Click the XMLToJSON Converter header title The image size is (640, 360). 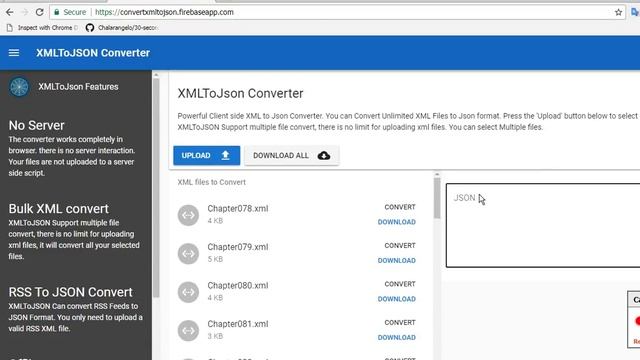[93, 53]
